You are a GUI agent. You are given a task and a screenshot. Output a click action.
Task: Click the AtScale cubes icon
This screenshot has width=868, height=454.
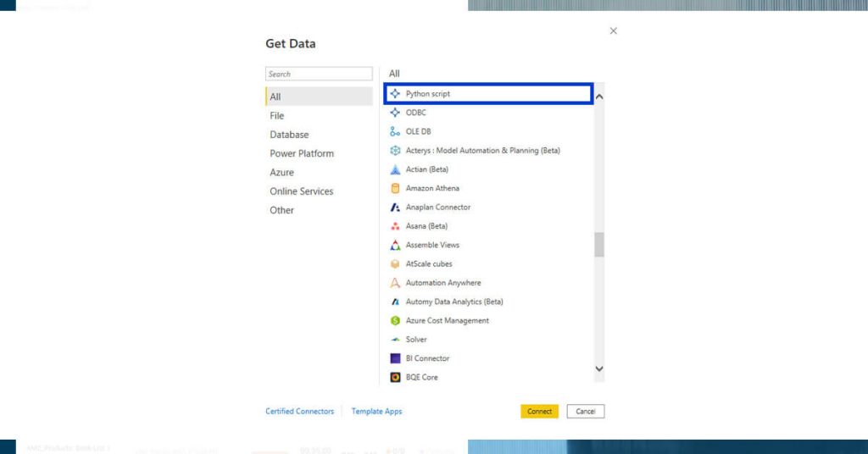pos(395,263)
